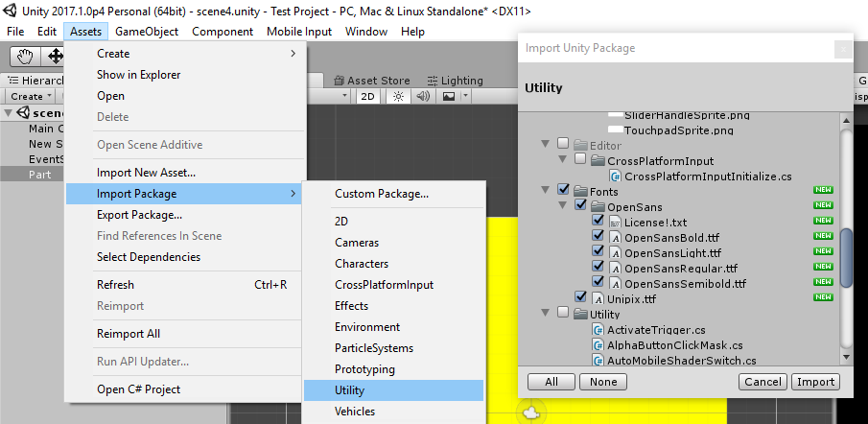The height and width of the screenshot is (424, 868).
Task: Toggle the 2D scene view mode
Action: coord(367,96)
